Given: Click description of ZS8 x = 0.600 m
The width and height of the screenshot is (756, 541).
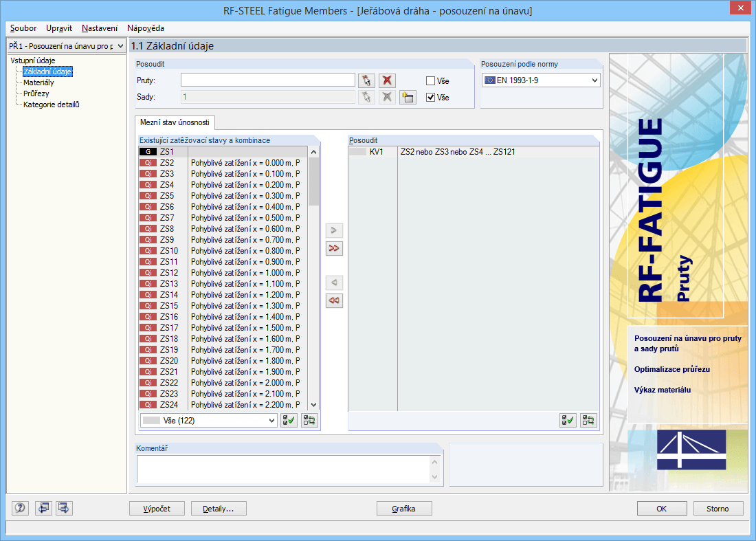Looking at the screenshot, I should click(245, 229).
